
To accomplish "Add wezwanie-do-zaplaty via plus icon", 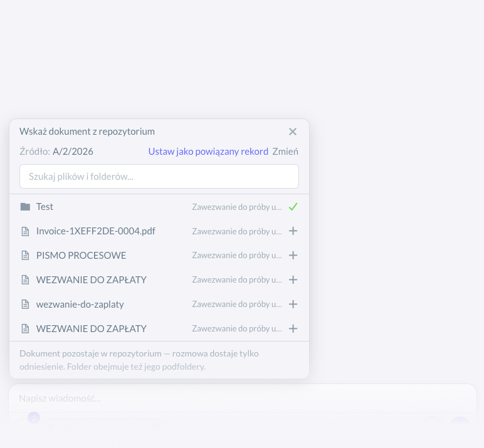I will pos(293,305).
